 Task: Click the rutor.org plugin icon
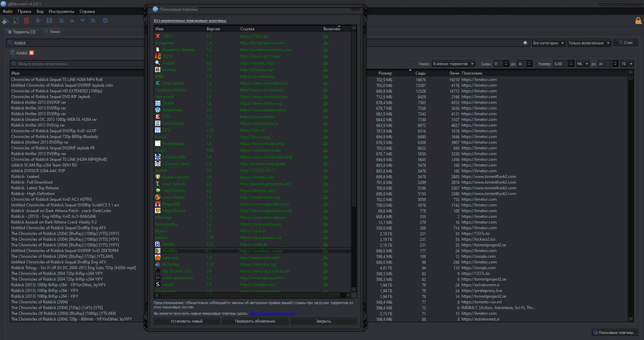point(158,258)
